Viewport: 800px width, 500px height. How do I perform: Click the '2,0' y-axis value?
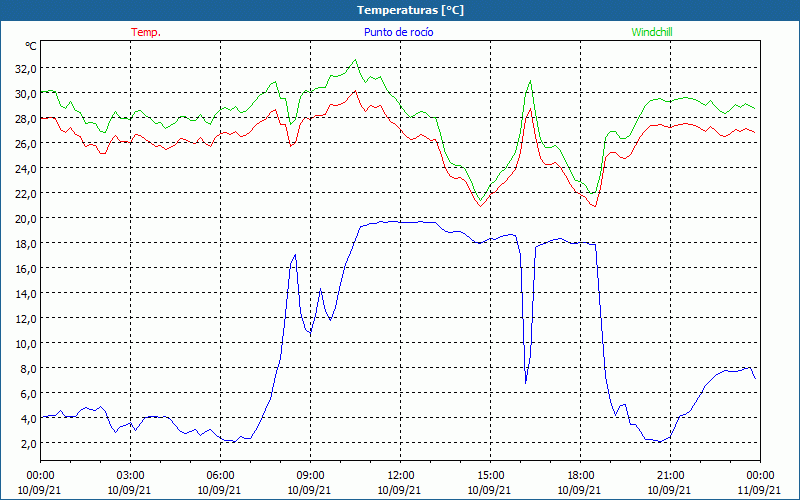click(28, 443)
